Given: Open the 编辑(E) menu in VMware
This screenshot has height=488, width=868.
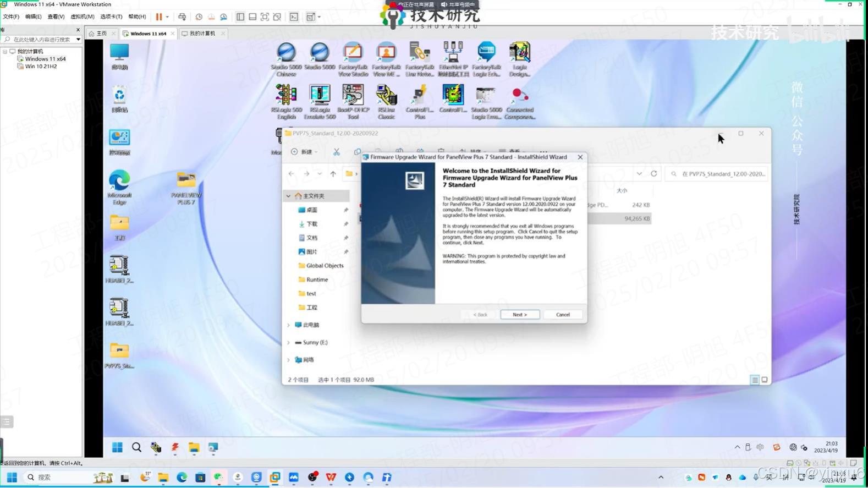Looking at the screenshot, I should point(33,17).
